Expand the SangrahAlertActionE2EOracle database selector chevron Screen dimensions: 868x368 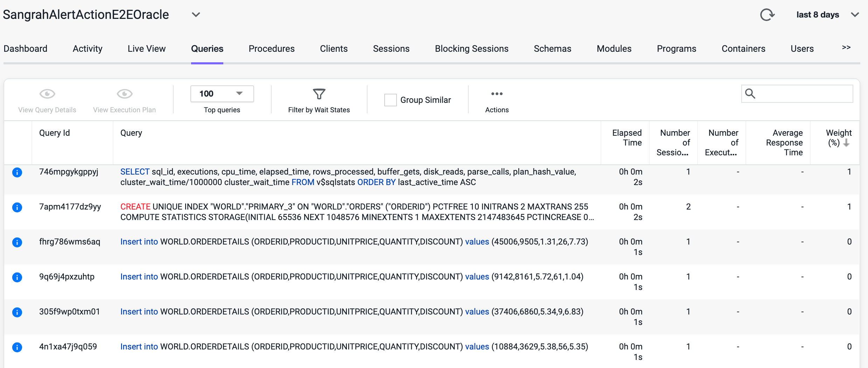pyautogui.click(x=196, y=15)
